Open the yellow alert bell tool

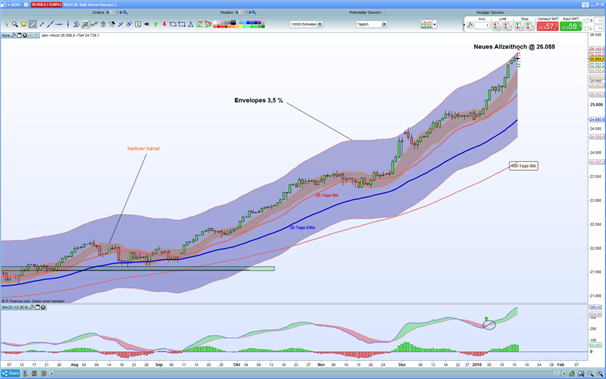pos(24,24)
